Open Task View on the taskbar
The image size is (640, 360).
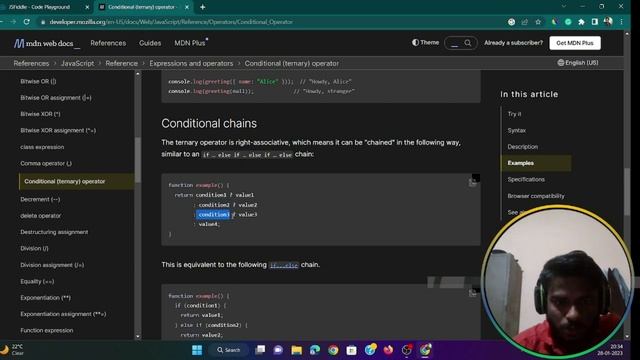point(260,350)
